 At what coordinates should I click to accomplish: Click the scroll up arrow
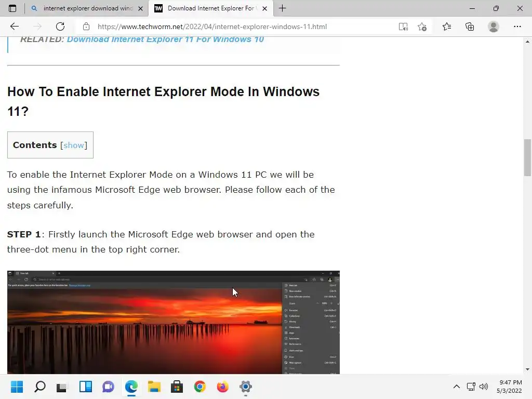[527, 42]
